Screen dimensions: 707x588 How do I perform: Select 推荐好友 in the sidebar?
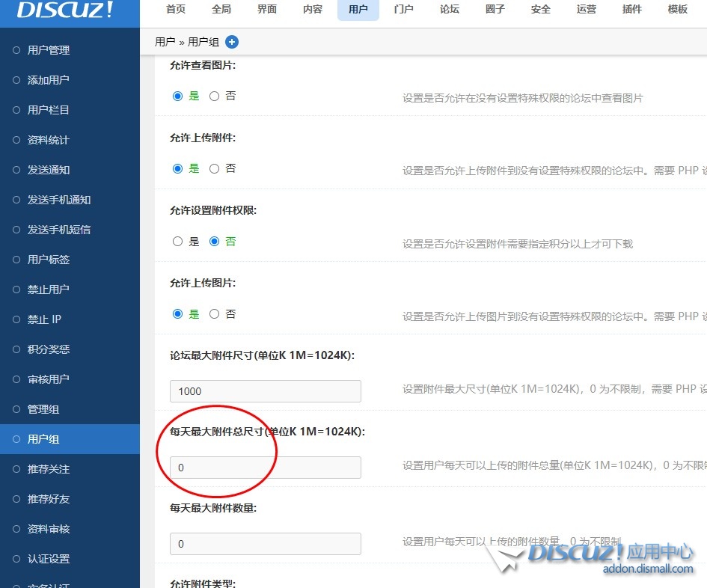[x=52, y=499]
